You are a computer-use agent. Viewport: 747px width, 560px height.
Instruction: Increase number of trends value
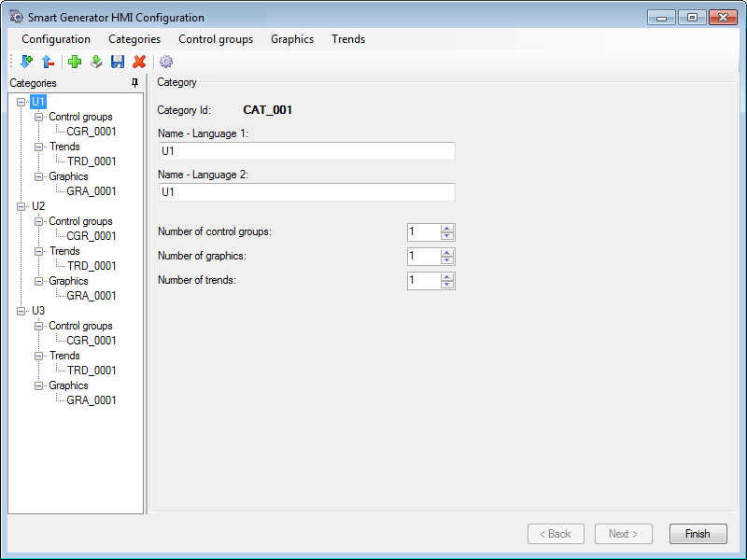tap(447, 276)
